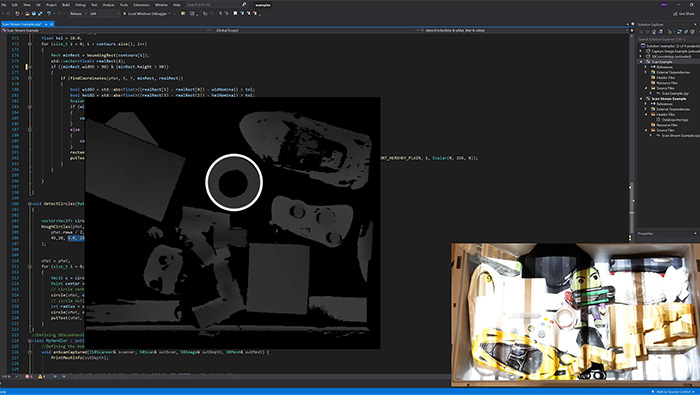This screenshot has height=395, width=700.
Task: Click Show All Files icon in Solution Explorer
Action: [x=687, y=32]
